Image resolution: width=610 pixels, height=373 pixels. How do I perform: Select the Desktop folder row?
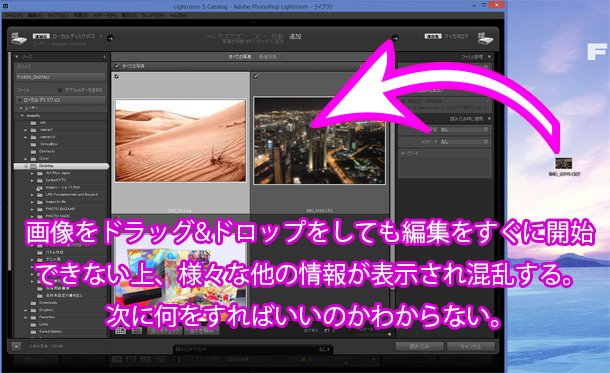tap(61, 166)
